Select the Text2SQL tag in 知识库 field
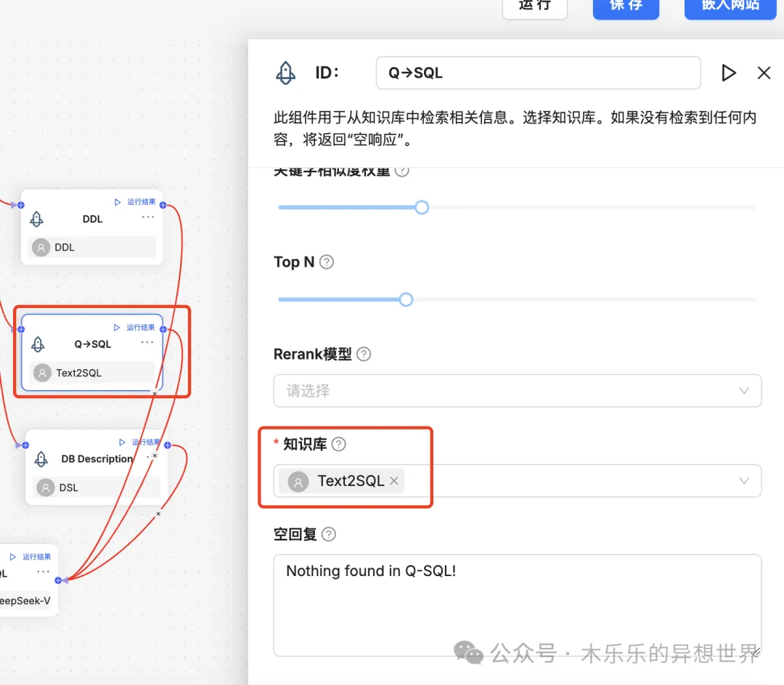784x685 pixels. (x=341, y=481)
